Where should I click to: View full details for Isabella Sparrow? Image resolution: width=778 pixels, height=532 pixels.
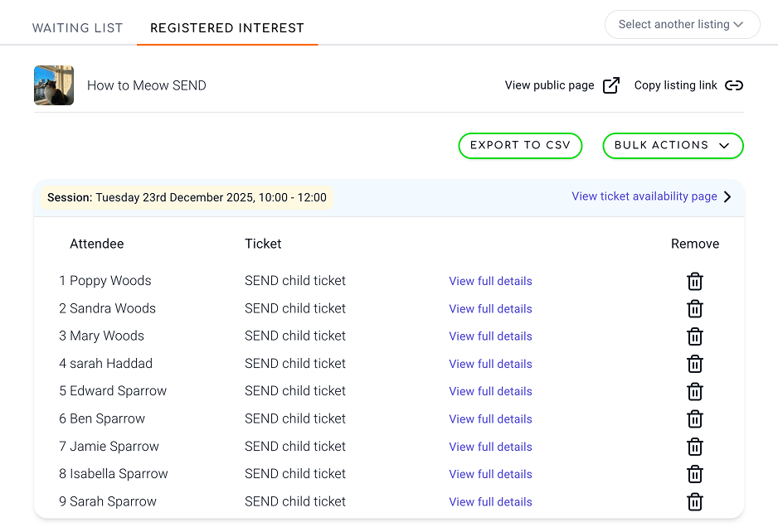(490, 474)
